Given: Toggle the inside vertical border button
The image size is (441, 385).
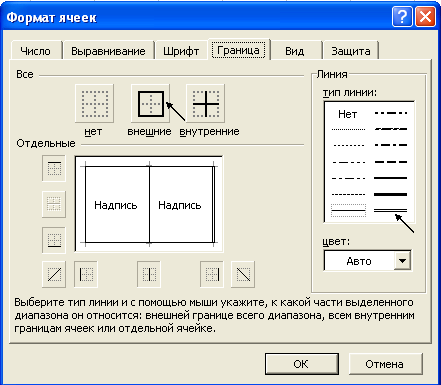Looking at the screenshot, I should point(149,274).
